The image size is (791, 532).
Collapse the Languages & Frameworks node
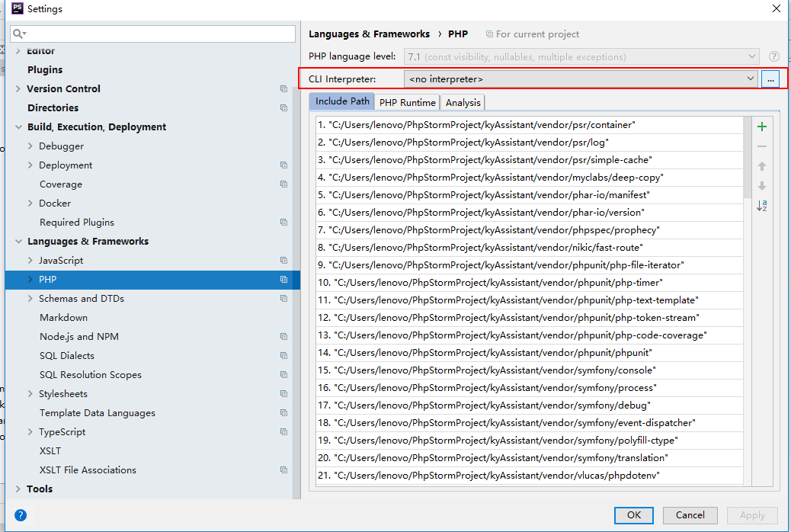[x=18, y=242]
